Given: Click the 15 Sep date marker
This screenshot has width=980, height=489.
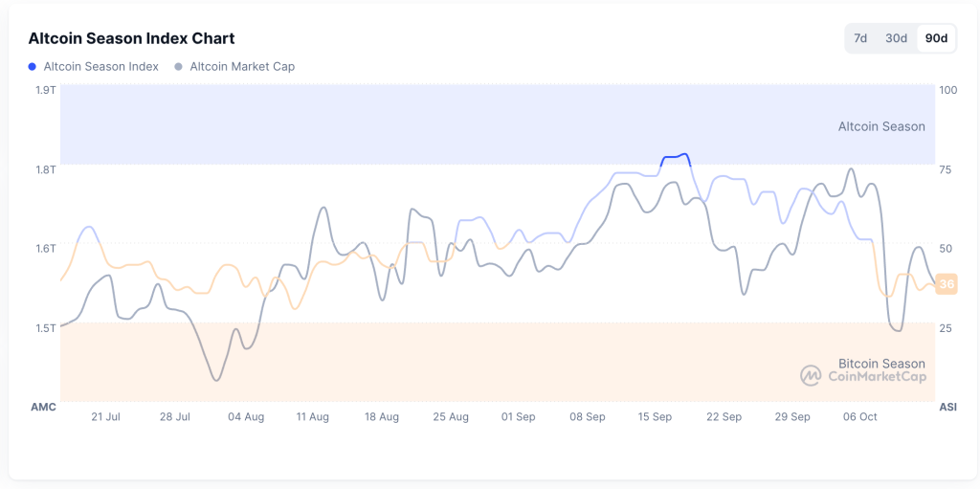Looking at the screenshot, I should click(656, 417).
